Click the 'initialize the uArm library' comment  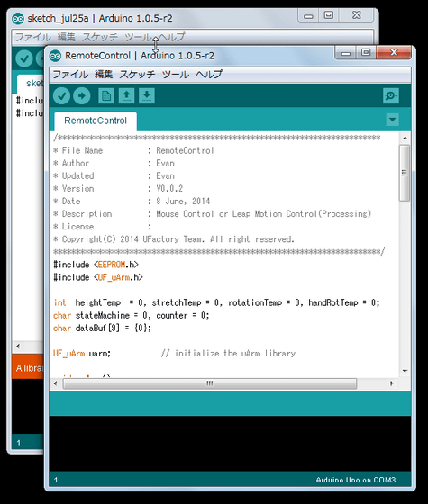coord(228,354)
